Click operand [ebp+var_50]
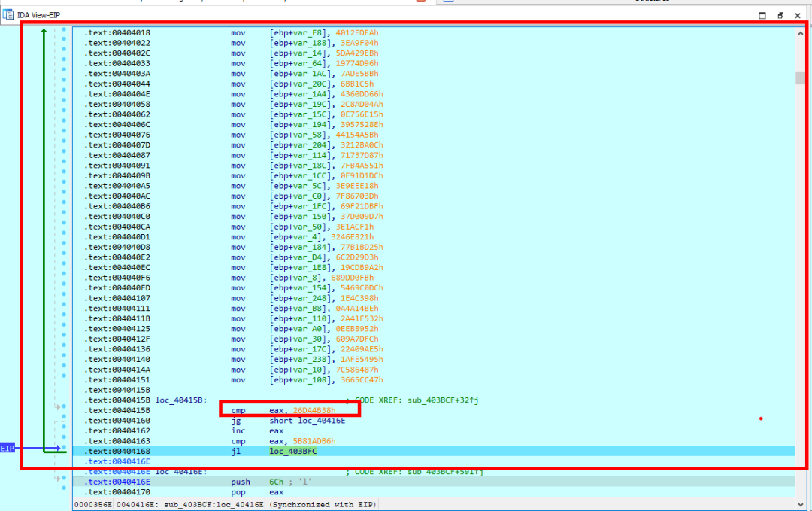This screenshot has width=812, height=511. [300, 227]
